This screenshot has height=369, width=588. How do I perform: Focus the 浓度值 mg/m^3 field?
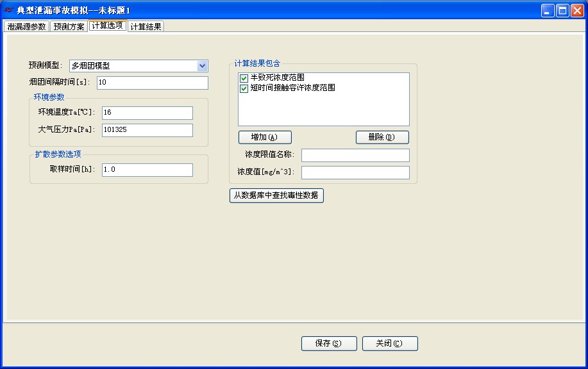355,172
